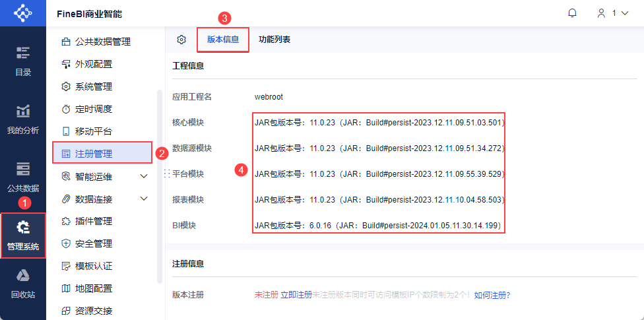
Task: Click the 注册管理 icon
Action: pyautogui.click(x=66, y=154)
